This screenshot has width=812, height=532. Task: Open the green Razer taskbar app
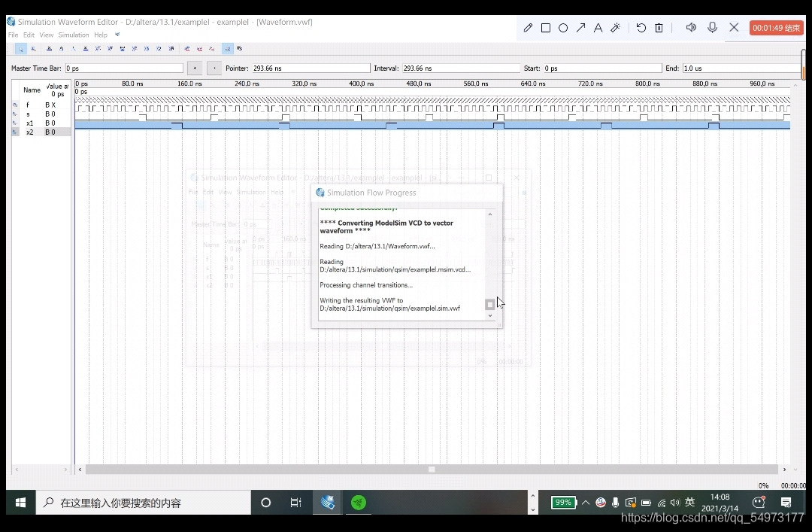pyautogui.click(x=359, y=503)
